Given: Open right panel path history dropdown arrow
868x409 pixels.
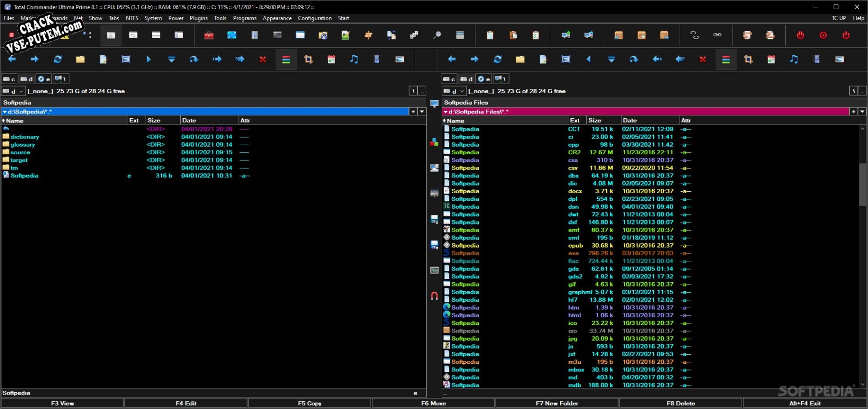Looking at the screenshot, I should [x=862, y=112].
